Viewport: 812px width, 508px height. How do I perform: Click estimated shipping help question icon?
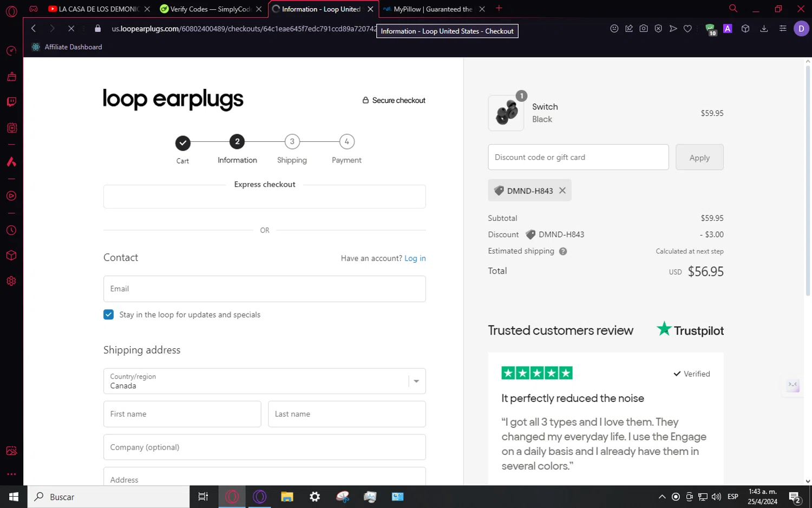[x=563, y=251]
